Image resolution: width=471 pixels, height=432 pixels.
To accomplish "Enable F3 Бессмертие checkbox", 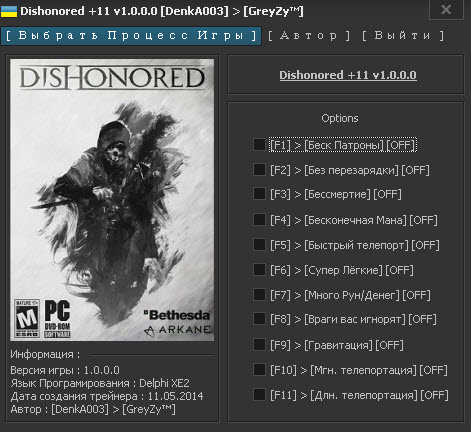I will pyautogui.click(x=259, y=194).
